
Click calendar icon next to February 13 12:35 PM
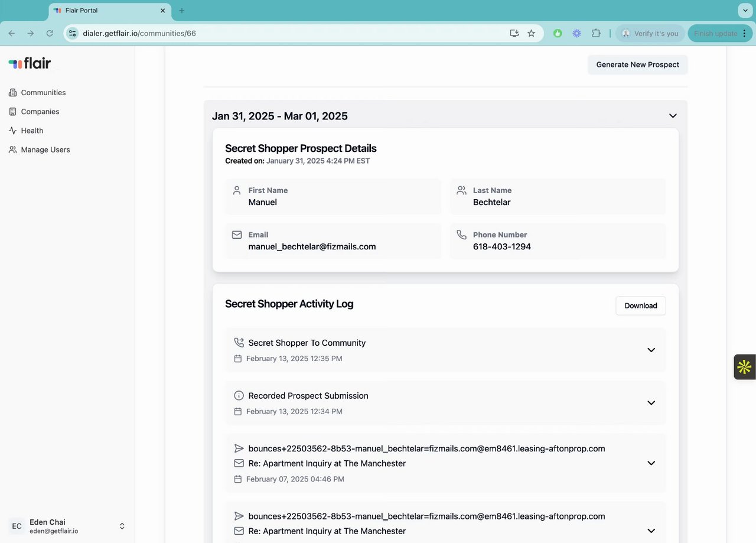coord(238,359)
